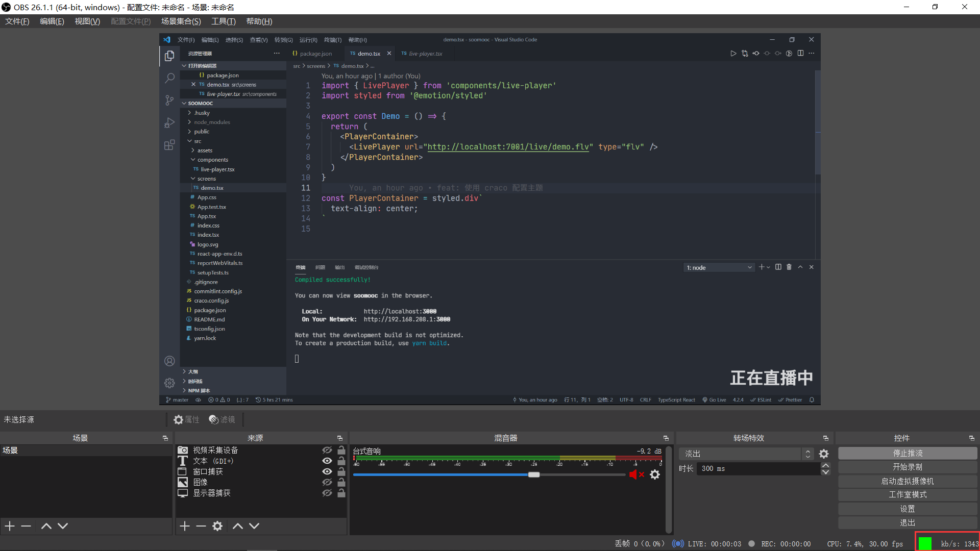Open 文件(F) menu
This screenshot has height=551, width=980.
[x=17, y=21]
